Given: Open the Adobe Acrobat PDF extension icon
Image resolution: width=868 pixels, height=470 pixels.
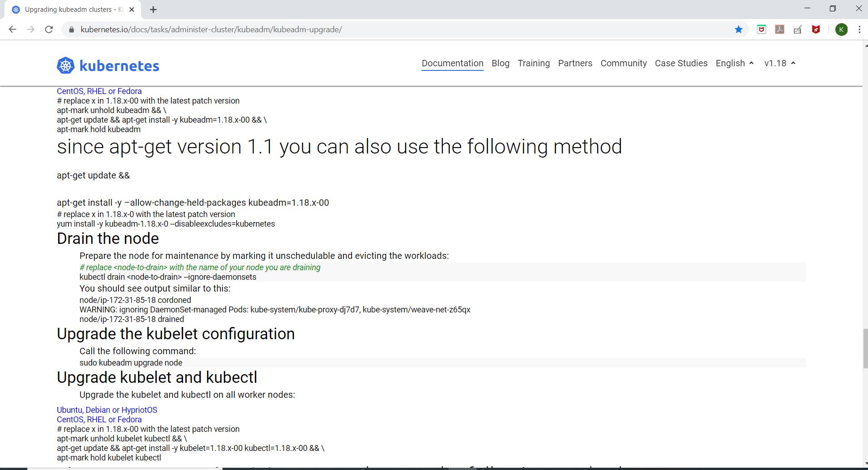Looking at the screenshot, I should click(780, 30).
